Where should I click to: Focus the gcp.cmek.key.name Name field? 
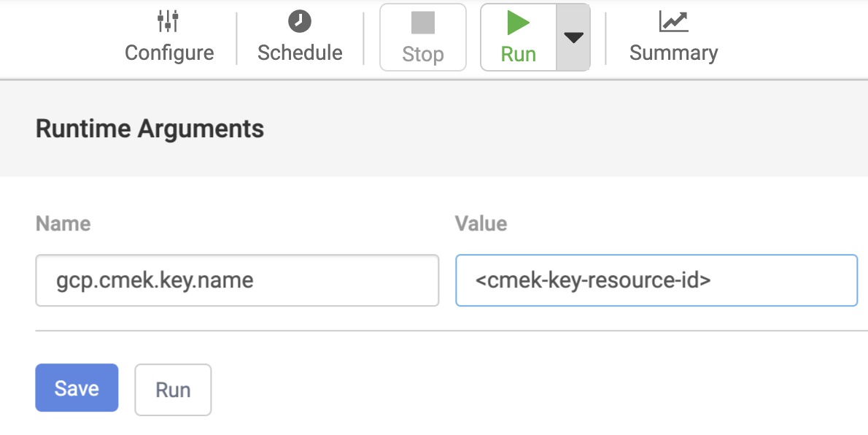237,280
